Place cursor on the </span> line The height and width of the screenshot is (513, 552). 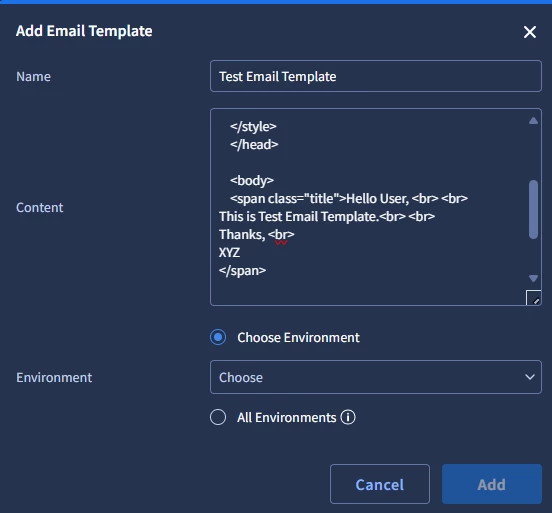point(243,270)
